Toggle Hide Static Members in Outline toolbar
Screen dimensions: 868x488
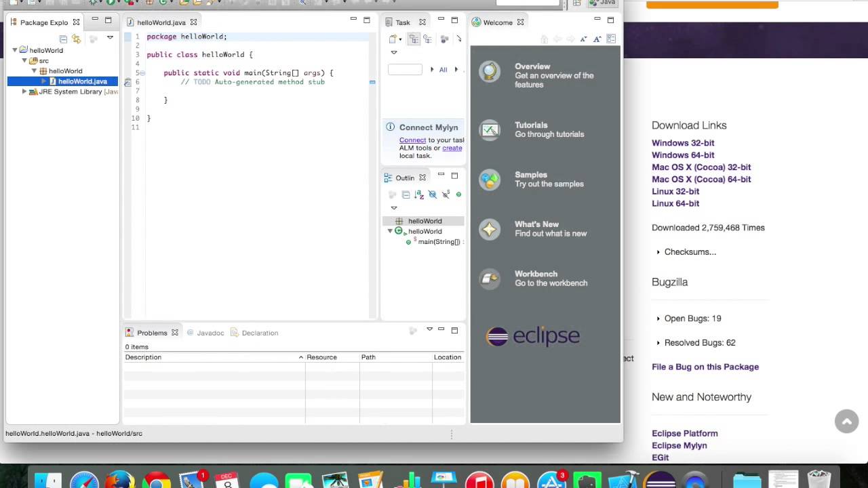pyautogui.click(x=446, y=195)
